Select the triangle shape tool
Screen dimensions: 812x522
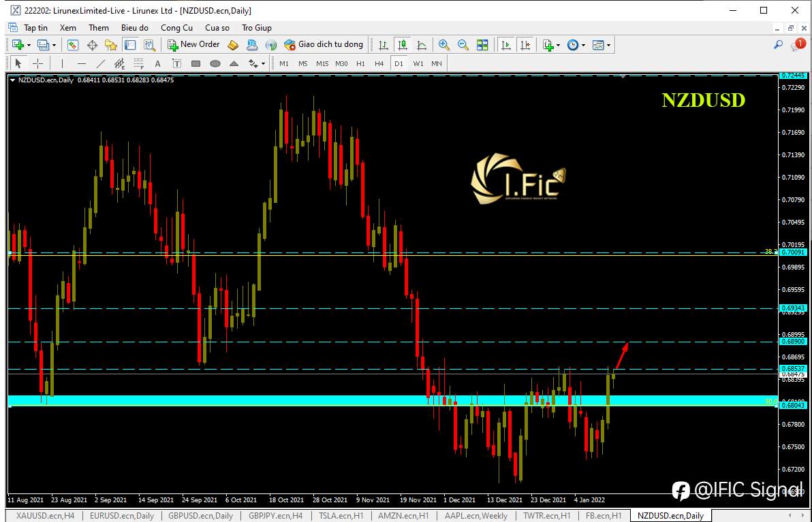coord(234,63)
